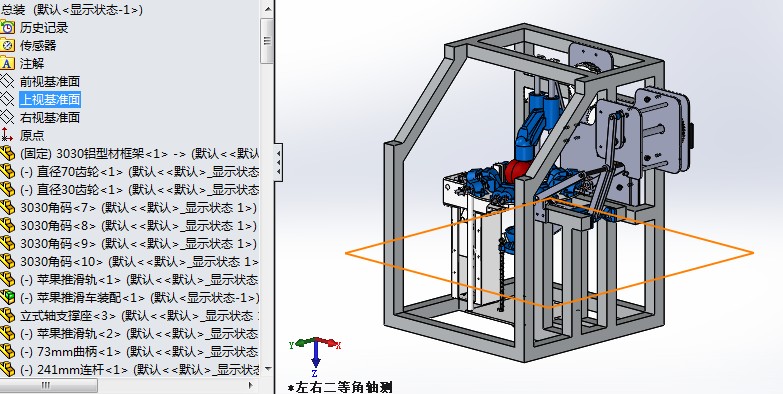This screenshot has width=783, height=394.
Task: Click the 注解 annotation icon
Action: (7, 63)
